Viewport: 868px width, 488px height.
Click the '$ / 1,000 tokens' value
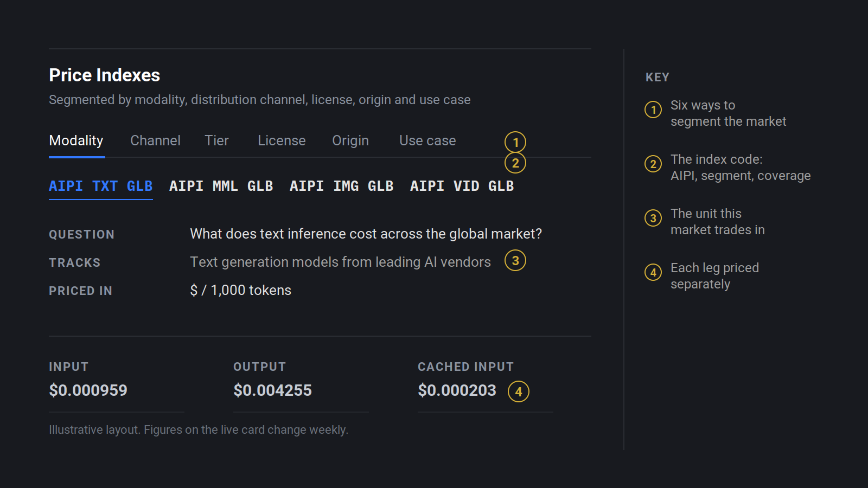240,290
